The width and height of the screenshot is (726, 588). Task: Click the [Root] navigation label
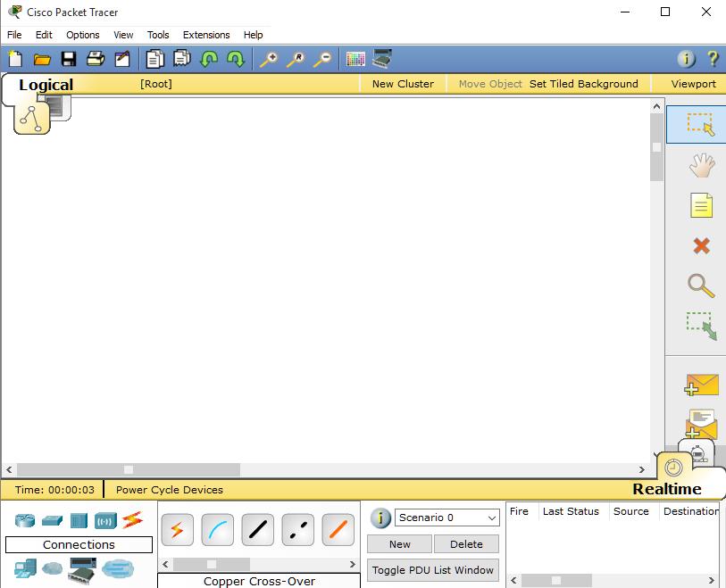156,84
